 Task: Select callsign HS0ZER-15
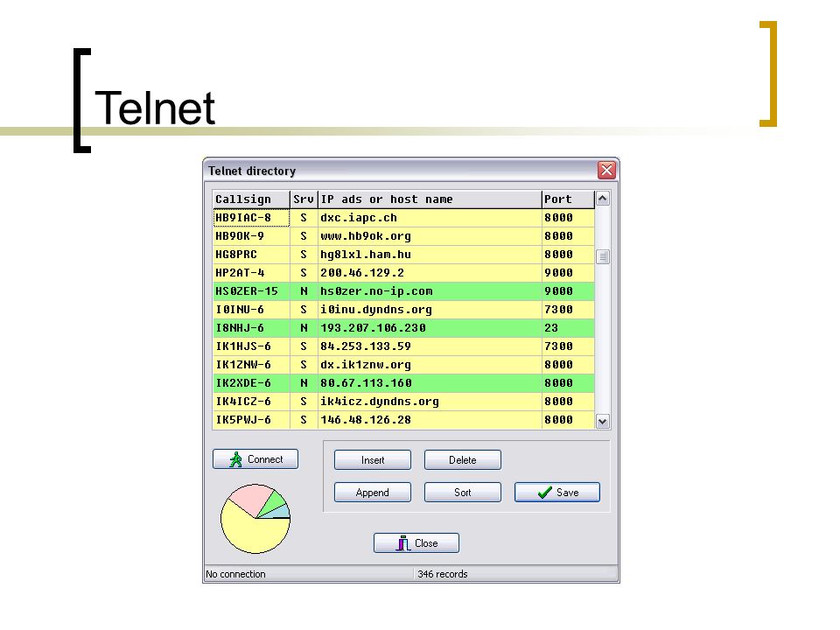[251, 290]
